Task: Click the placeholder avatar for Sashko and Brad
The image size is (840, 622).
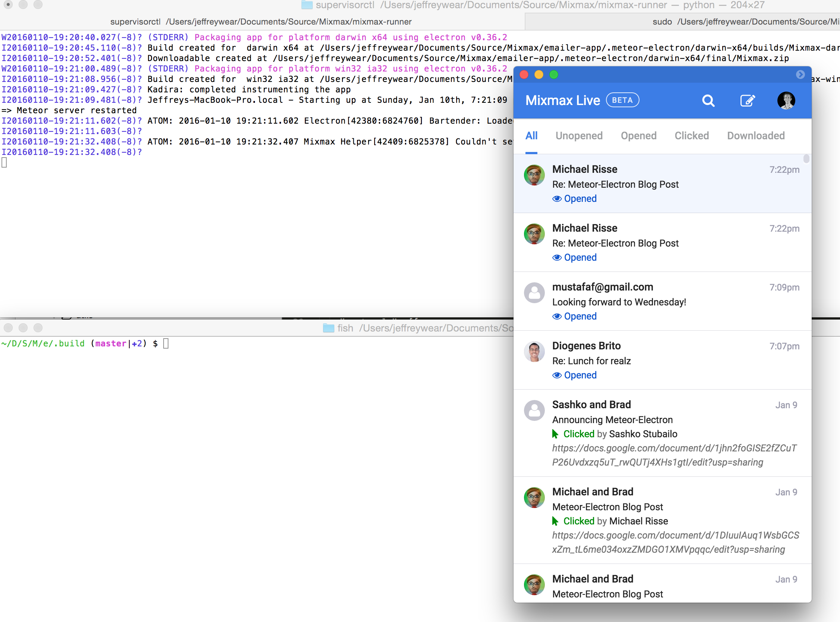Action: tap(534, 410)
